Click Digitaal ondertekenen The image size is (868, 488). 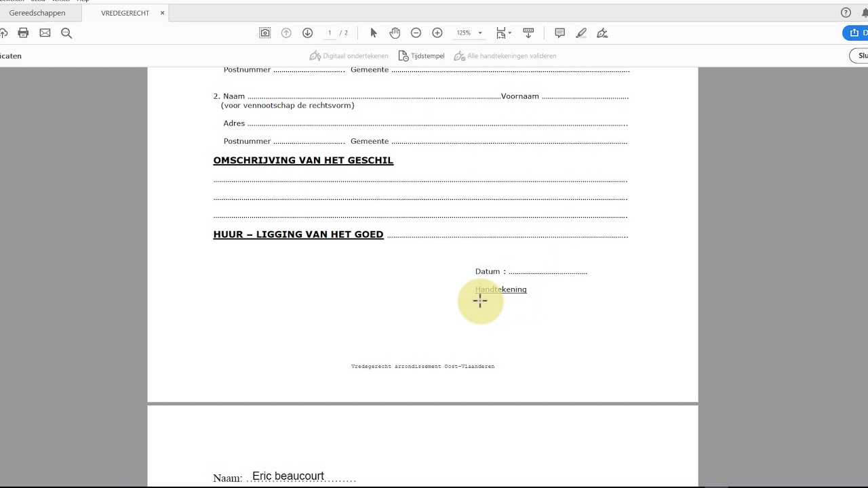click(349, 56)
